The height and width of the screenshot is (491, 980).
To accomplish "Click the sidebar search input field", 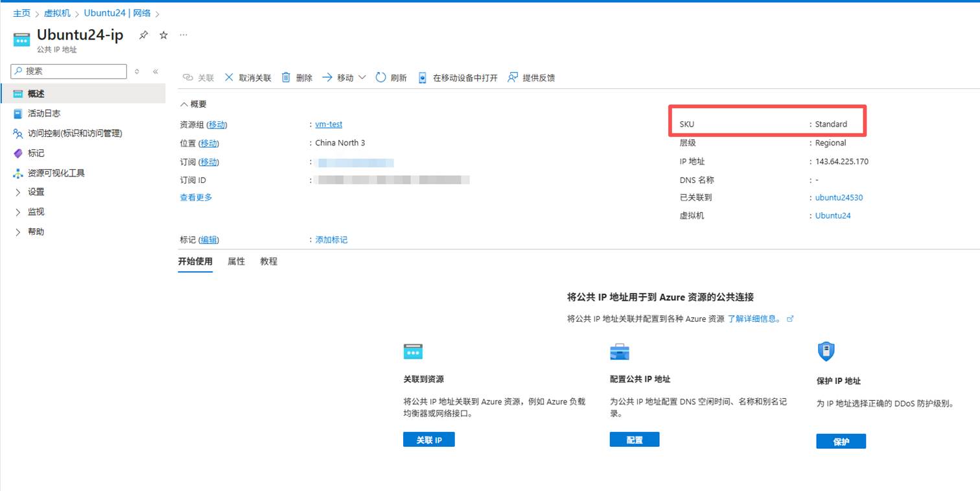I will (73, 71).
